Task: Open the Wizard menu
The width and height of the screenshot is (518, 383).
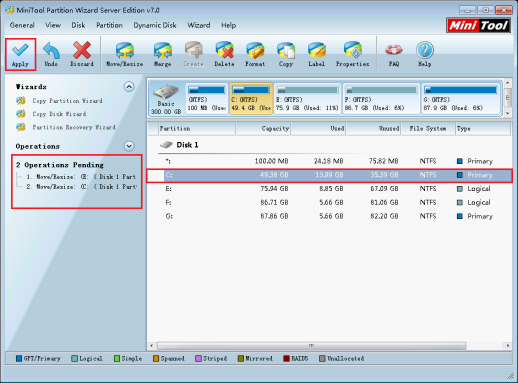Action: pos(199,25)
